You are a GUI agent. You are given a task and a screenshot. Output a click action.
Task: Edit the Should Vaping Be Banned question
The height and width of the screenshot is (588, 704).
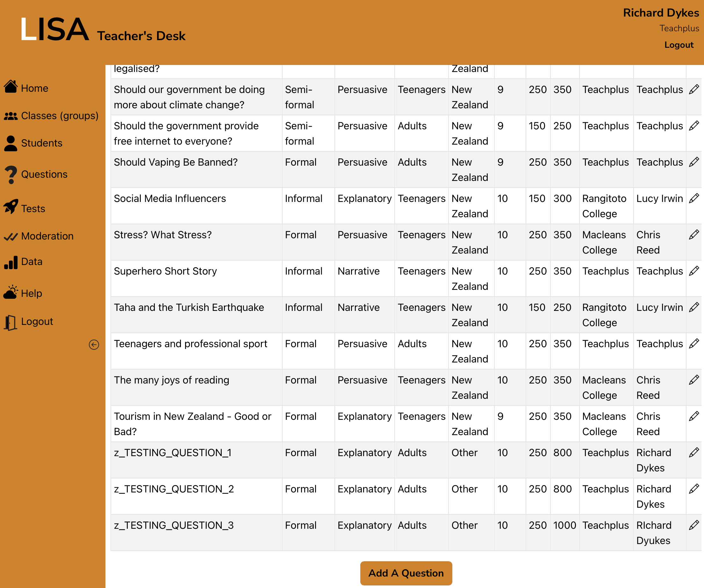[x=693, y=162]
